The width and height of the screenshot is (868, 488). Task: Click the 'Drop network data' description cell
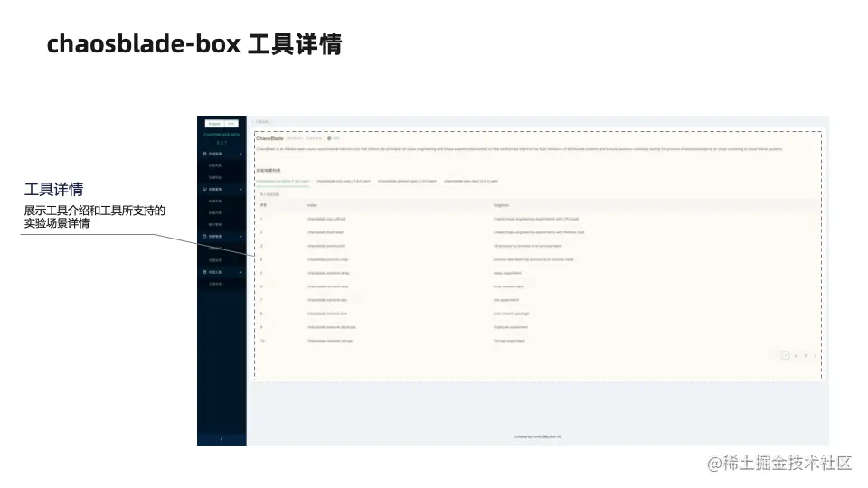[x=508, y=286]
